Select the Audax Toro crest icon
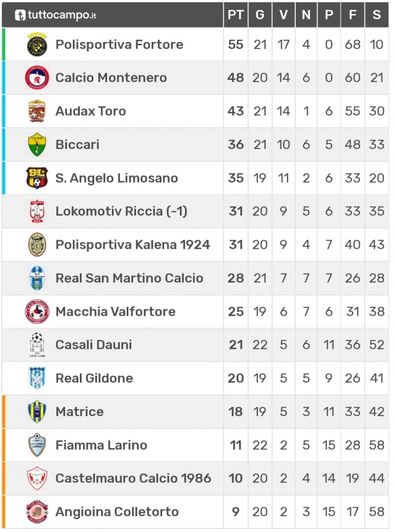The image size is (394, 532). pos(37,111)
